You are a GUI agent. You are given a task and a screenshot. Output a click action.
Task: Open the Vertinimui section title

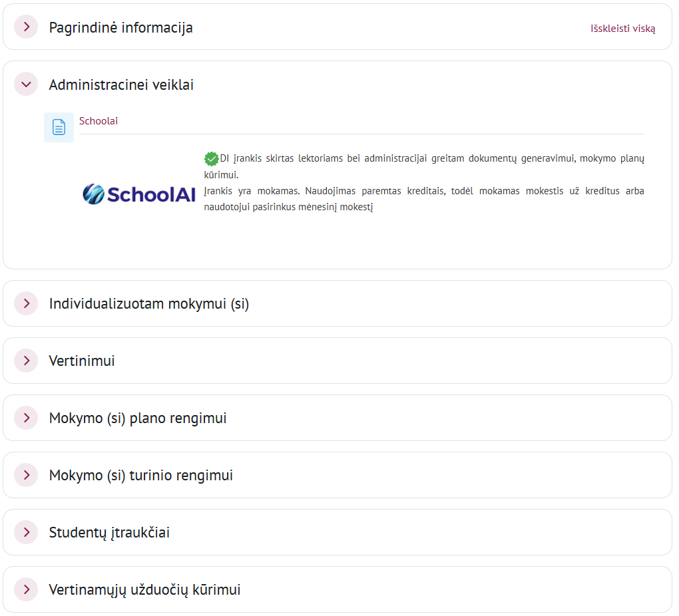[82, 361]
